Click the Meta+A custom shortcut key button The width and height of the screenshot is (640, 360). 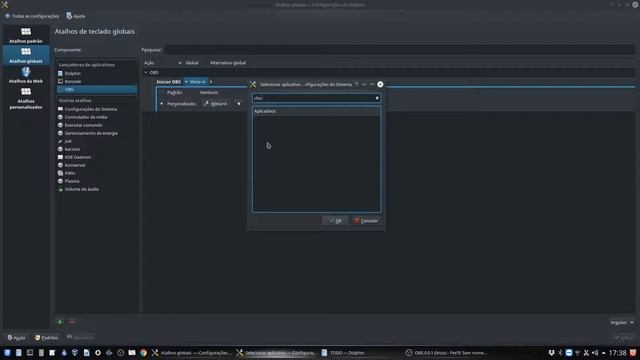point(216,104)
